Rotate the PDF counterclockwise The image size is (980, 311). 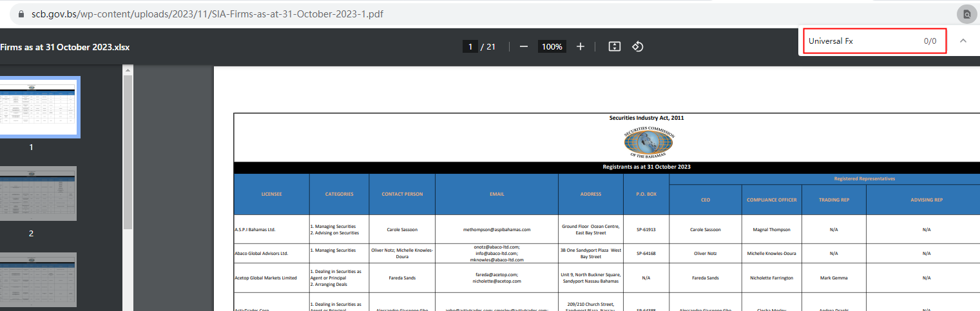[637, 46]
